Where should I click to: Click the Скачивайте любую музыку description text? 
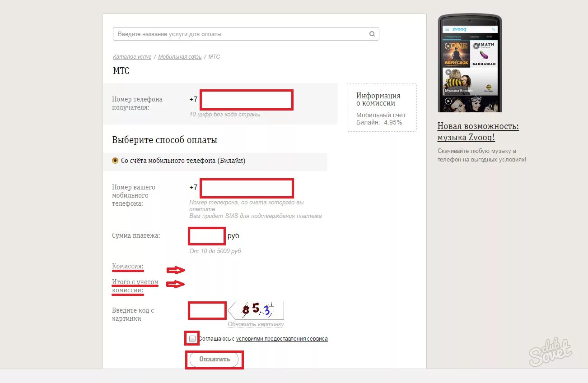(482, 155)
